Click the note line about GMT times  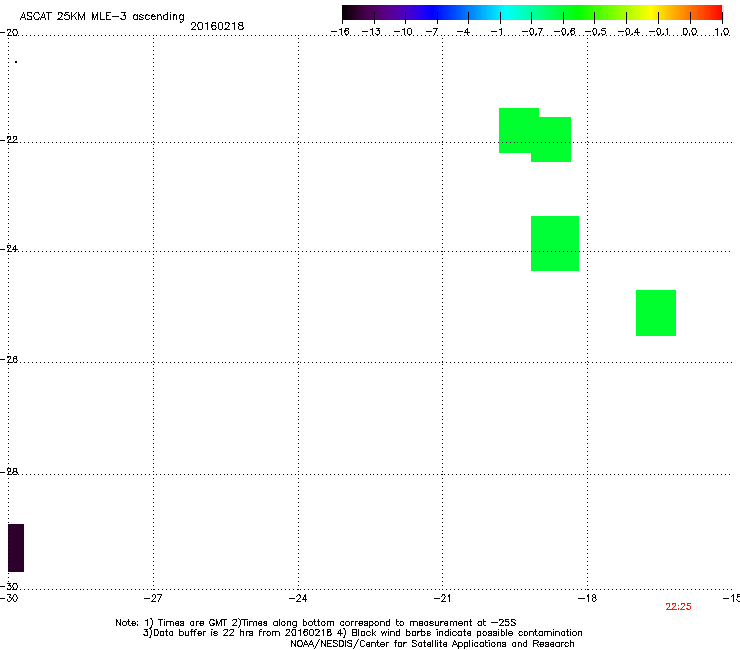(316, 623)
